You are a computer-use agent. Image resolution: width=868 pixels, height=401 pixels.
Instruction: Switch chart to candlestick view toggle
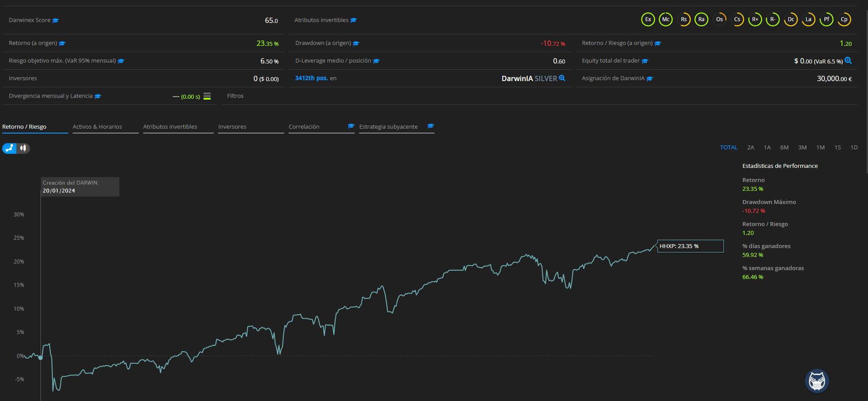tap(23, 148)
